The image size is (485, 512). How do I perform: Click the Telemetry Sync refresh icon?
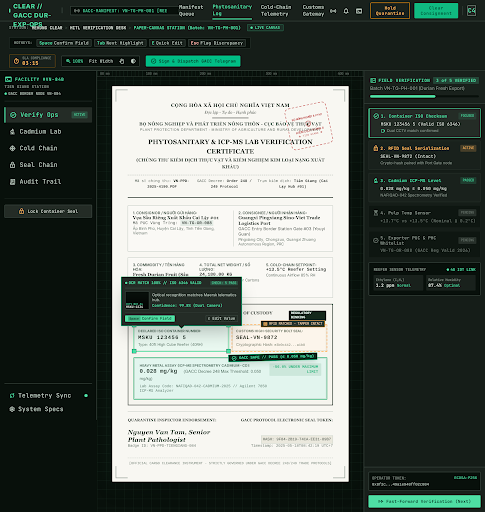[x=12, y=396]
